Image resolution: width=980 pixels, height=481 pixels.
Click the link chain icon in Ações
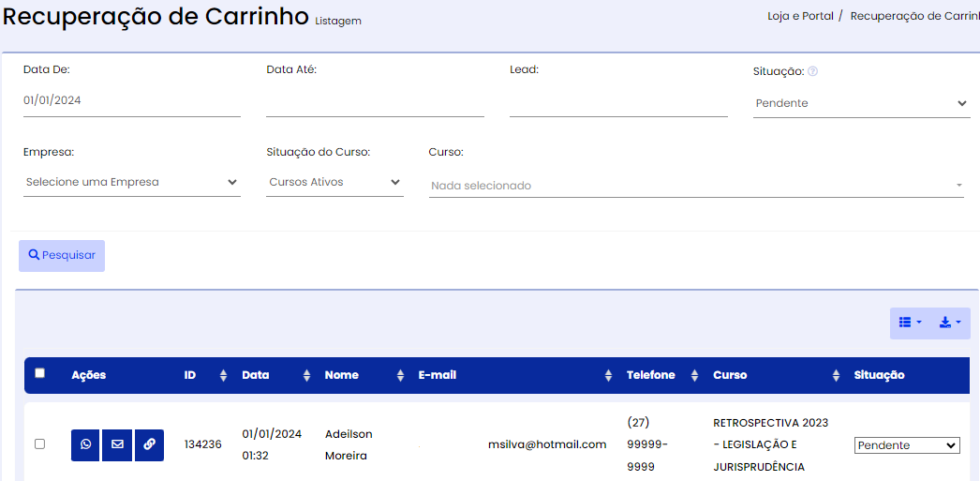tap(148, 444)
